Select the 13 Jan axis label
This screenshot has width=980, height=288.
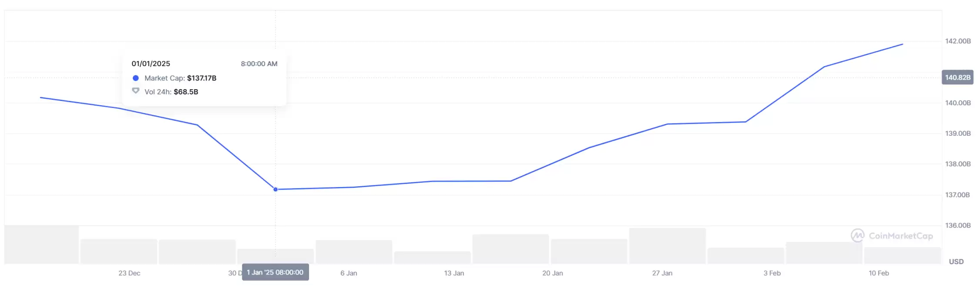tap(454, 273)
